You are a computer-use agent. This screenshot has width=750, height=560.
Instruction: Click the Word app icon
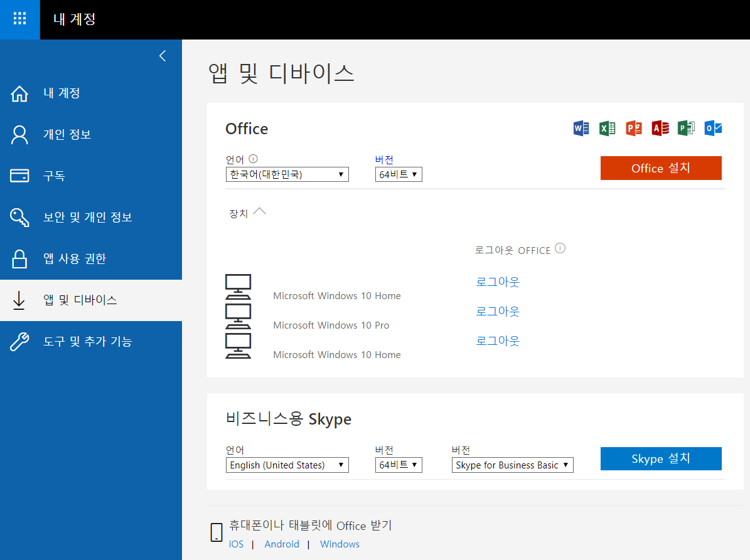point(581,128)
